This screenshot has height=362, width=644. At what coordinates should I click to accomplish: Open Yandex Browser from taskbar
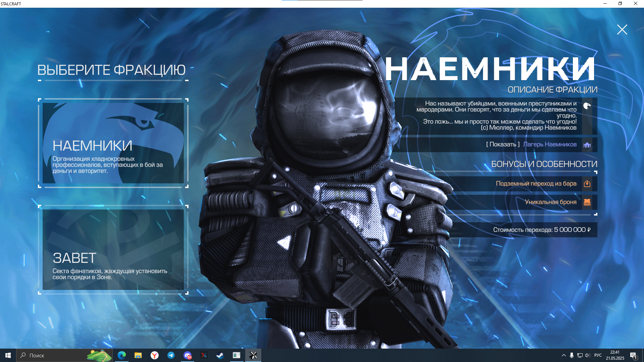(154, 355)
